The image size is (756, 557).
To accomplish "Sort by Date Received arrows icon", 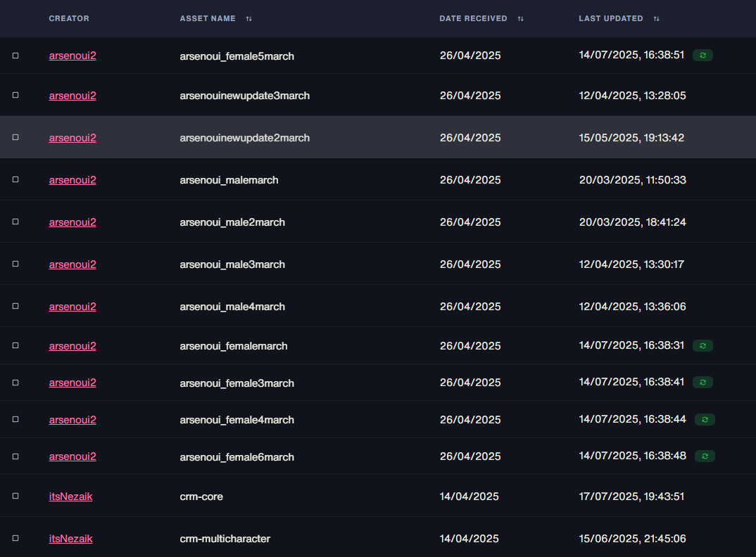I will click(520, 19).
